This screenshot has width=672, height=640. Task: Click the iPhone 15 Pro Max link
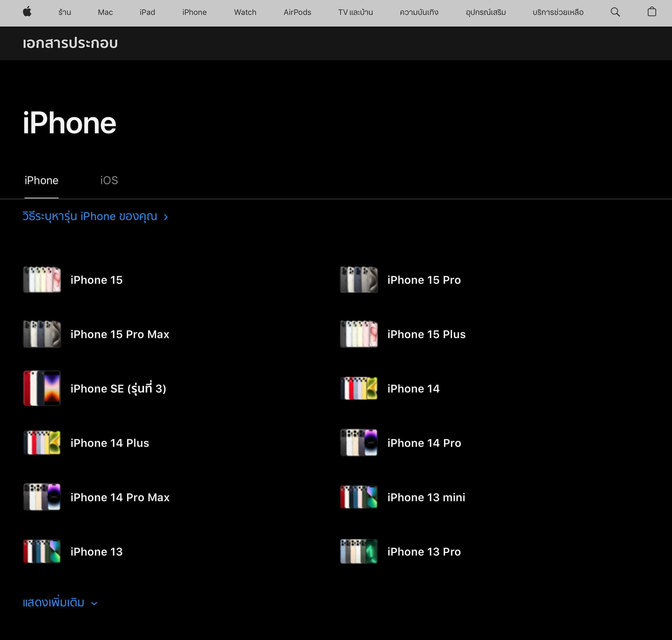click(120, 334)
